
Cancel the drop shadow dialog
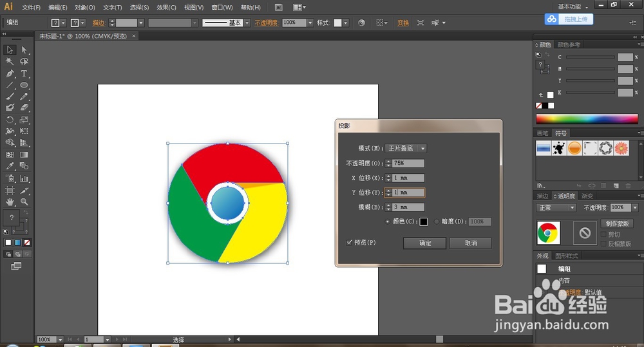click(x=471, y=243)
